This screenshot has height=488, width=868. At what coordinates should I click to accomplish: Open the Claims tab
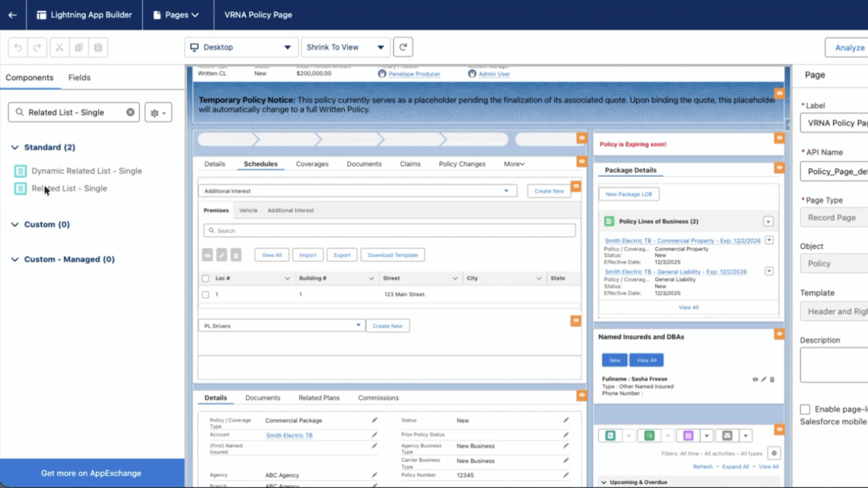(410, 164)
